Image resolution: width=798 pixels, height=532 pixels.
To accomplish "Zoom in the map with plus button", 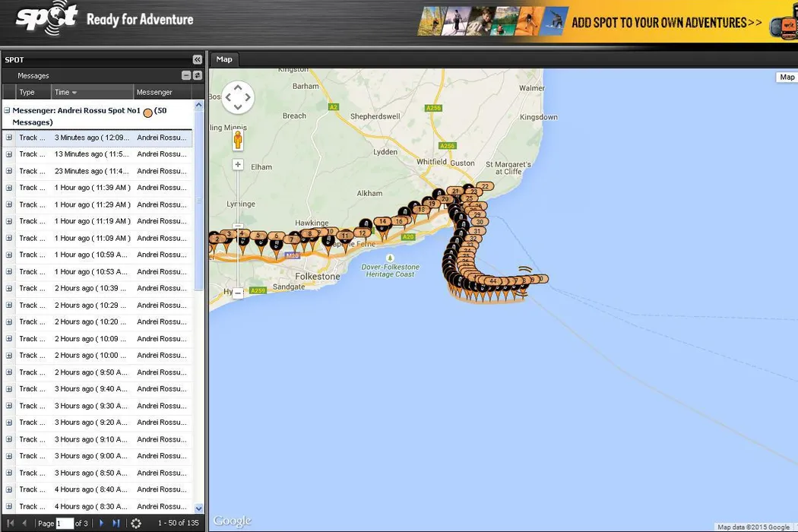I will click(238, 165).
